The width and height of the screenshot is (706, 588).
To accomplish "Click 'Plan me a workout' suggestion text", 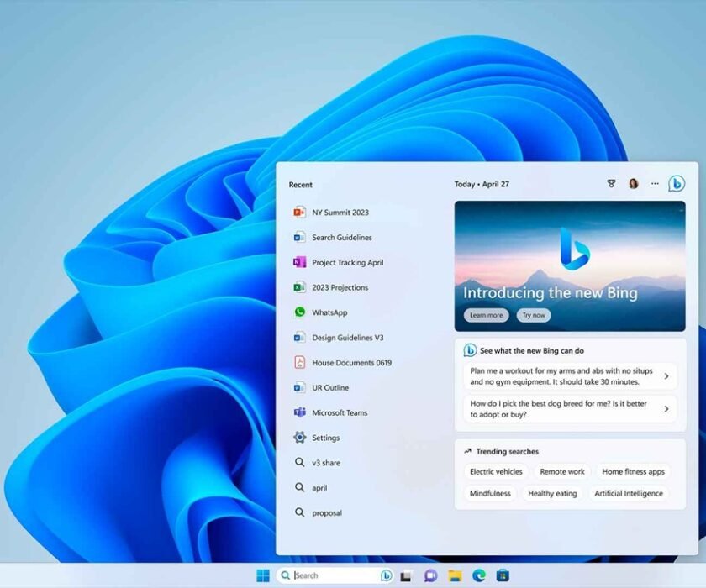I will 561,376.
